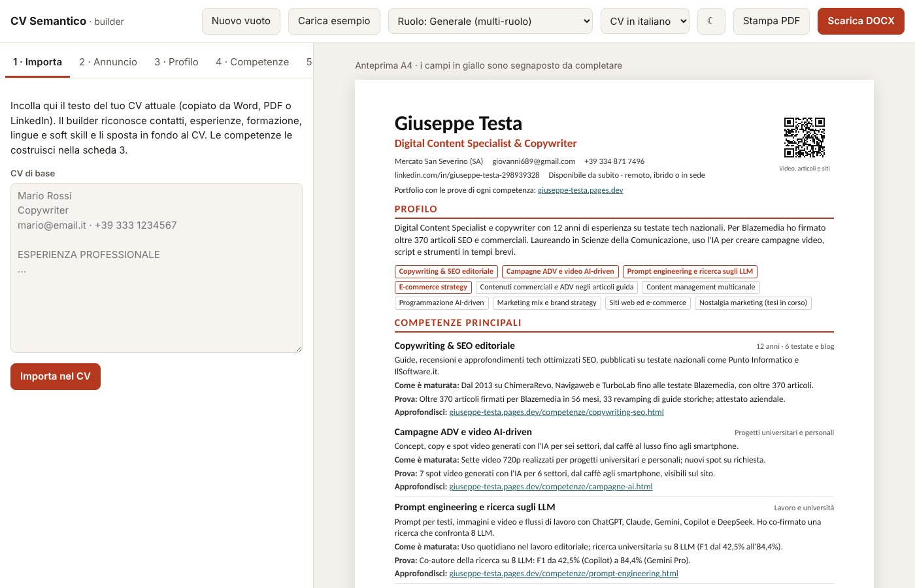Click the CV Semantico logo title
Image resolution: width=915 pixels, height=588 pixels.
pyautogui.click(x=48, y=21)
